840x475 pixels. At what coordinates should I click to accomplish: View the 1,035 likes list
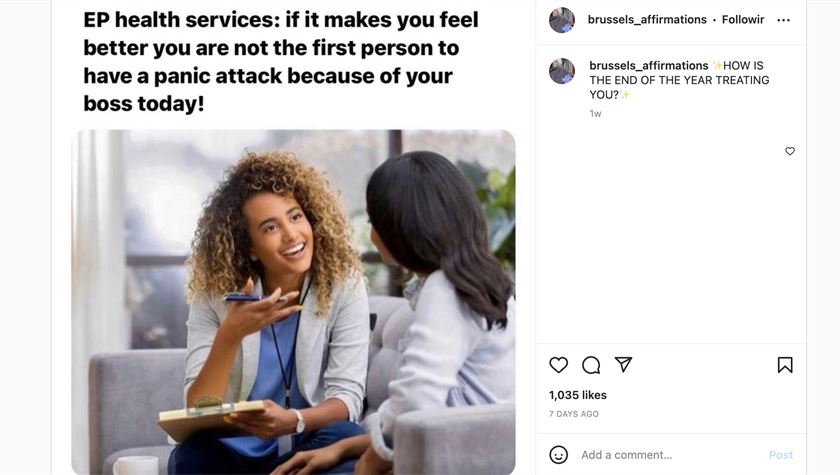578,395
